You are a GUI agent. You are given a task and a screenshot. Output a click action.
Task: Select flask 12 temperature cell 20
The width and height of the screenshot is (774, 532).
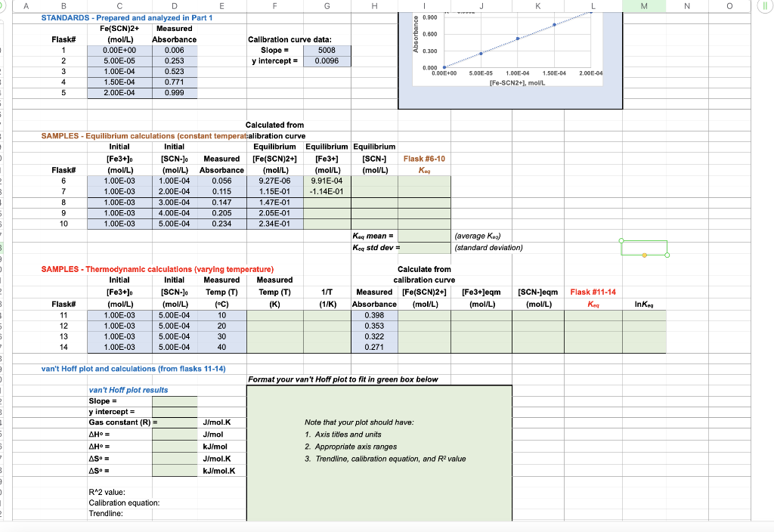pyautogui.click(x=221, y=326)
